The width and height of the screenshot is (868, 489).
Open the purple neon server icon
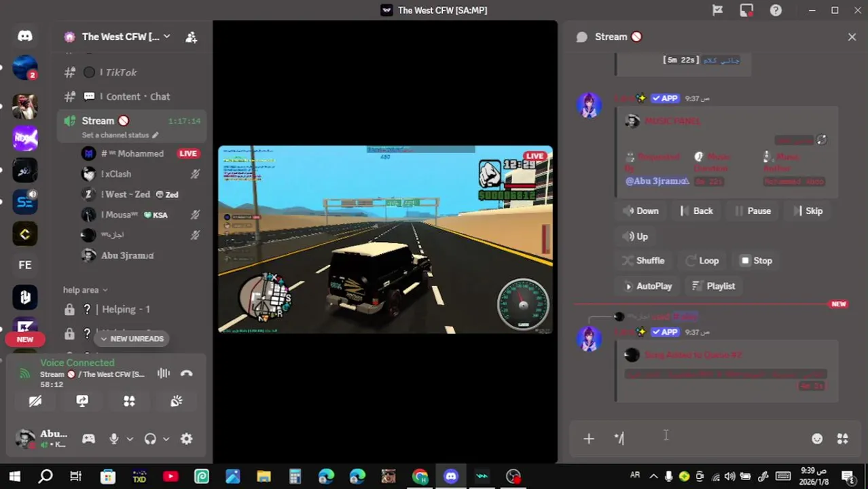point(25,138)
